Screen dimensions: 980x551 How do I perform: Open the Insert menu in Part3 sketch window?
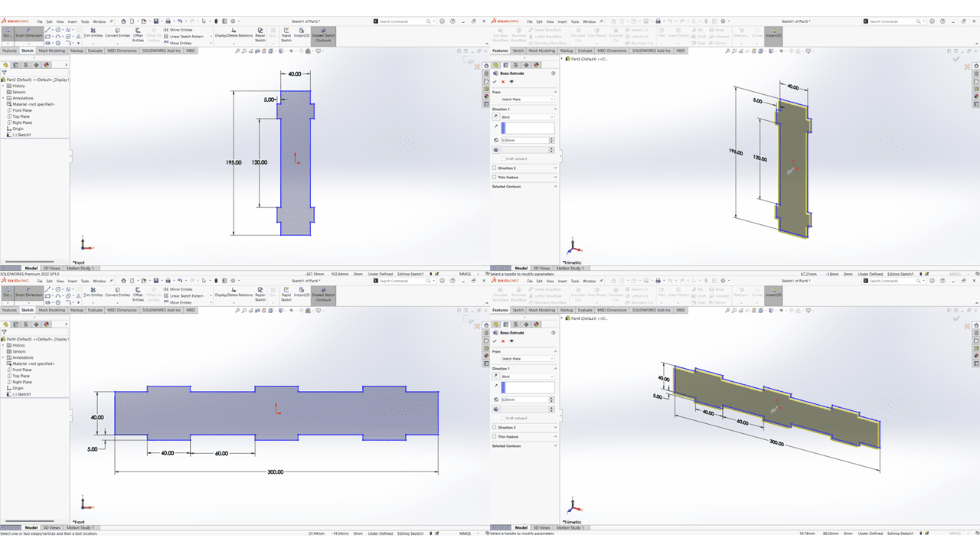pyautogui.click(x=73, y=21)
